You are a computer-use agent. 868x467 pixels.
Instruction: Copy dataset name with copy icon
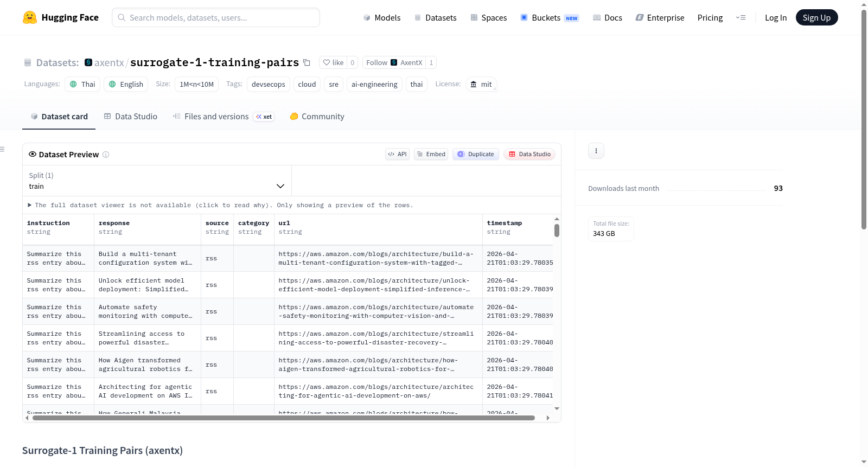click(307, 62)
